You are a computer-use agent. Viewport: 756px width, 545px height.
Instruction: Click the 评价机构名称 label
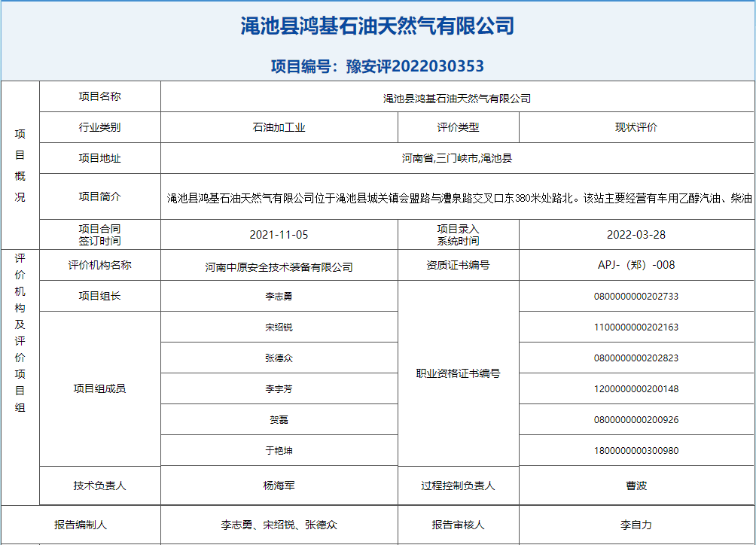[100, 265]
